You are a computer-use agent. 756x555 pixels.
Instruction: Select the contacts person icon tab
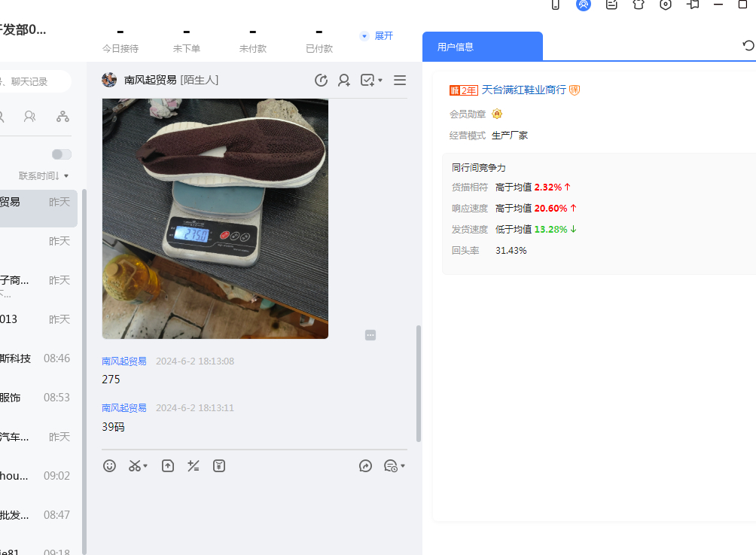click(29, 117)
